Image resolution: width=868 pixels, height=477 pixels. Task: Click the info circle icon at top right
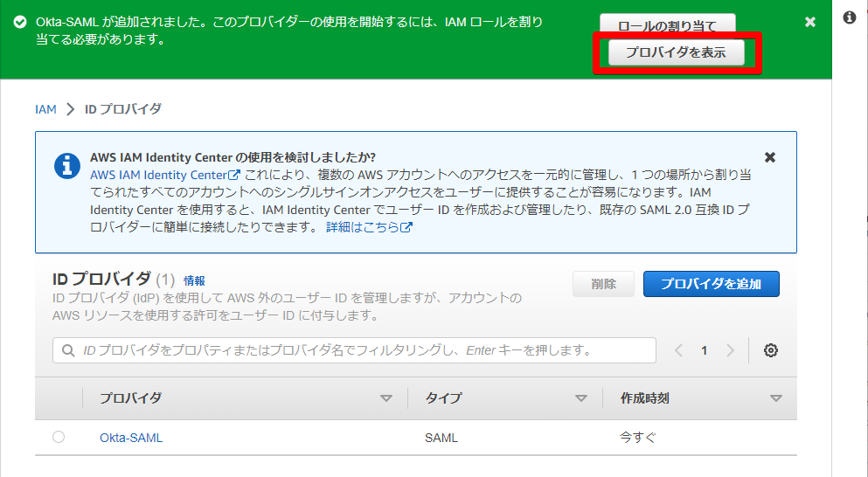click(849, 17)
